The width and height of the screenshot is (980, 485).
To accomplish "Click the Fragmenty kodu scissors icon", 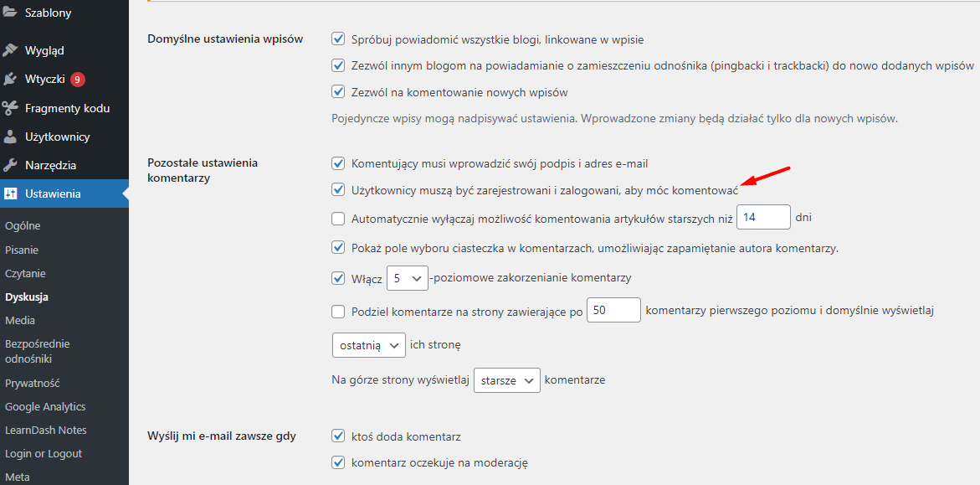I will point(10,108).
